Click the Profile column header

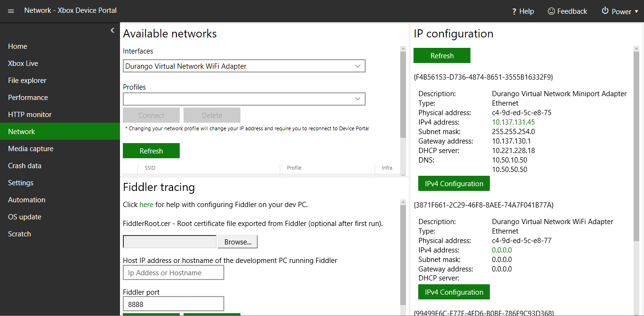327,168
